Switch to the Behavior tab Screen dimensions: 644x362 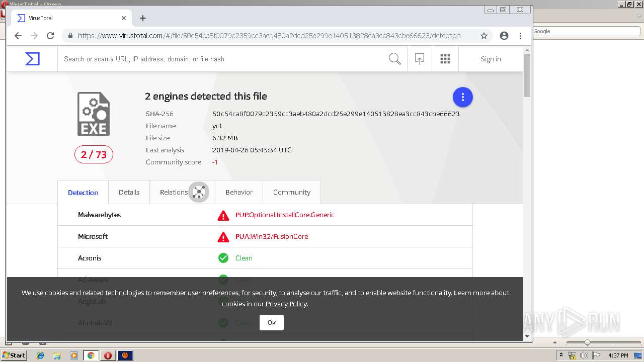click(239, 192)
